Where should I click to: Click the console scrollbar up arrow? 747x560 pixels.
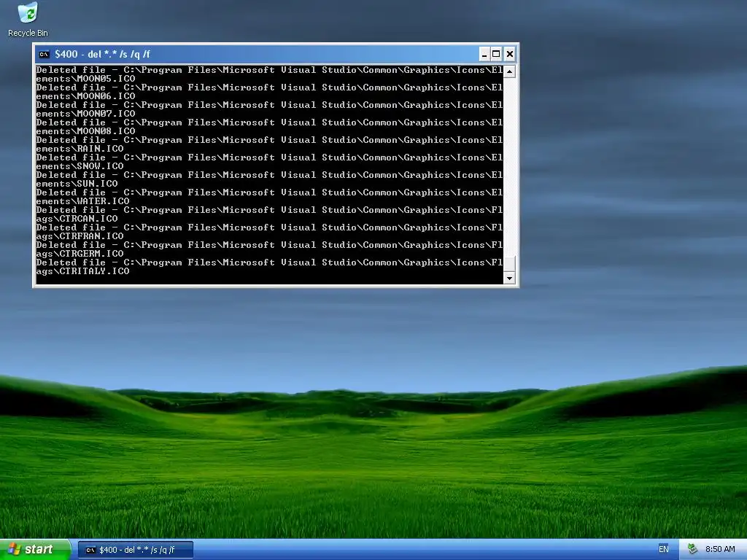pos(509,71)
